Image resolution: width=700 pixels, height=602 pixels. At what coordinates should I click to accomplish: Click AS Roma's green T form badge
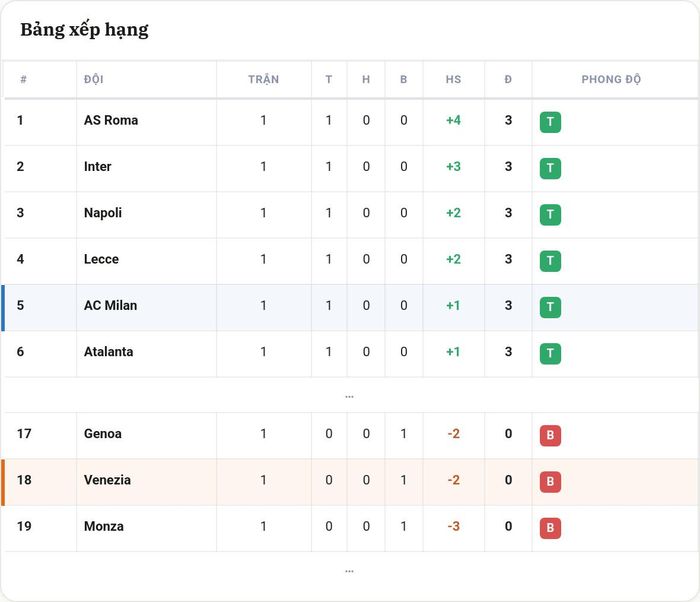point(550,122)
